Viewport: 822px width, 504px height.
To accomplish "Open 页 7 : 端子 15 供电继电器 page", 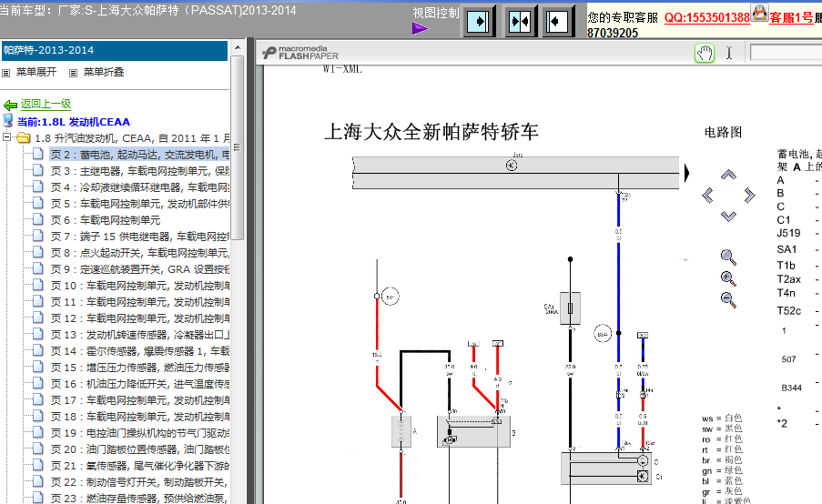I will click(x=139, y=237).
